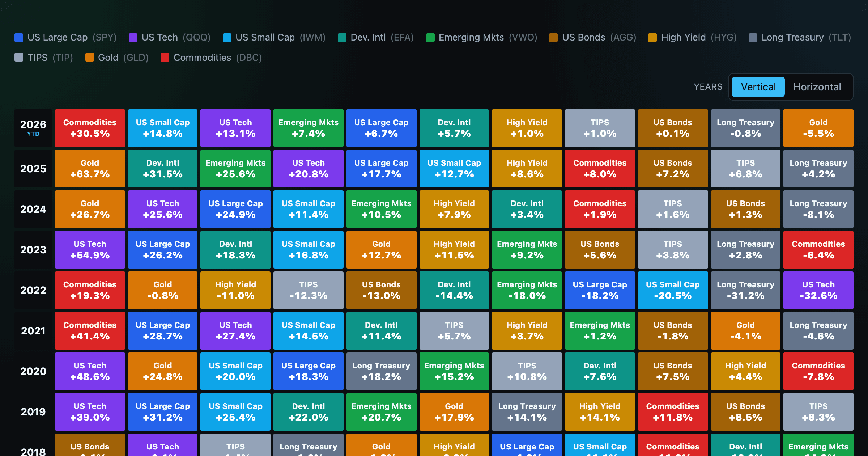Click the Gold orange legend swatch
The image size is (868, 456).
90,57
